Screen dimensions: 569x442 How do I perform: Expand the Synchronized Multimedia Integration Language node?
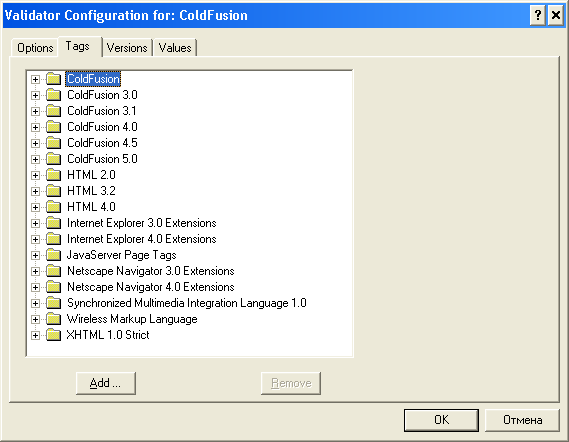35,303
